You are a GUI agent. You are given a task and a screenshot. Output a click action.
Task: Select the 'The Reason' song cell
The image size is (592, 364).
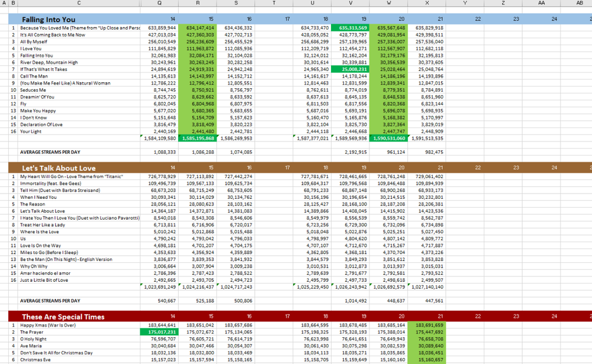(x=79, y=204)
